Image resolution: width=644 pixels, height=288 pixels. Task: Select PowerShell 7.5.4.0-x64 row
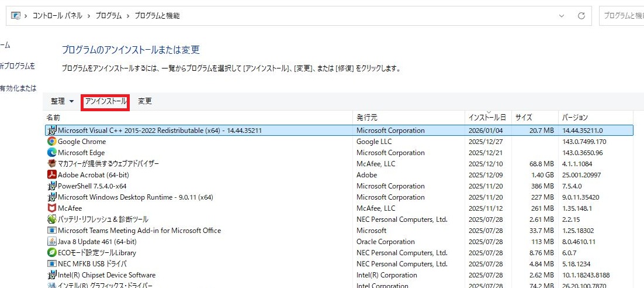pyautogui.click(x=92, y=186)
